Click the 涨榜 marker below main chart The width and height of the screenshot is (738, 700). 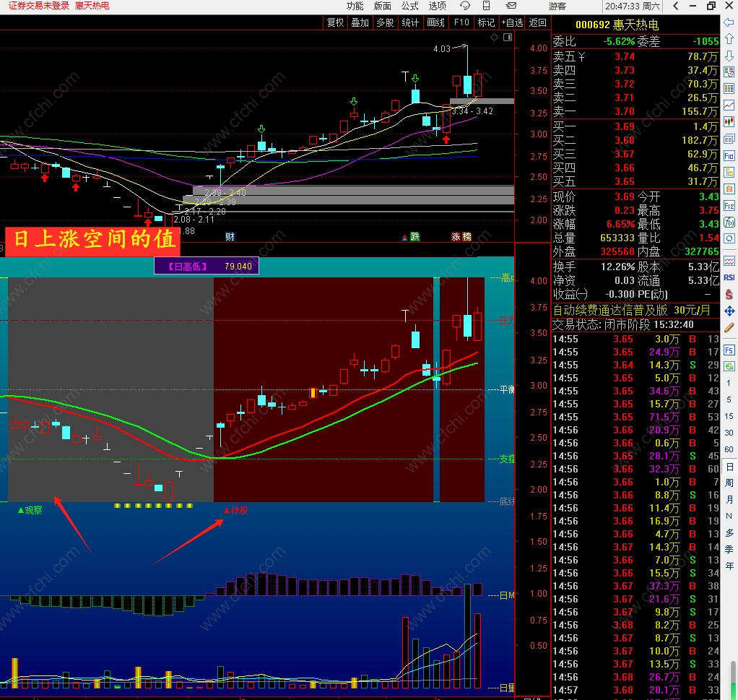click(x=461, y=236)
